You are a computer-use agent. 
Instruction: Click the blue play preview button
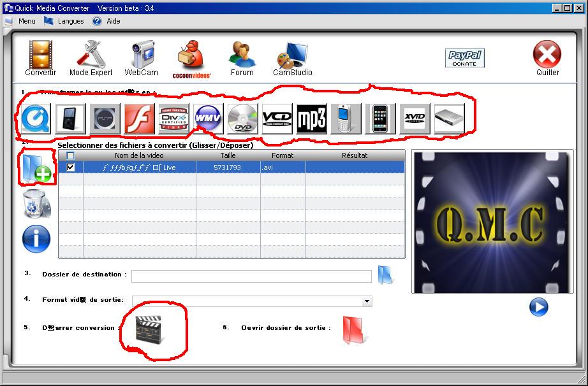[x=538, y=307]
